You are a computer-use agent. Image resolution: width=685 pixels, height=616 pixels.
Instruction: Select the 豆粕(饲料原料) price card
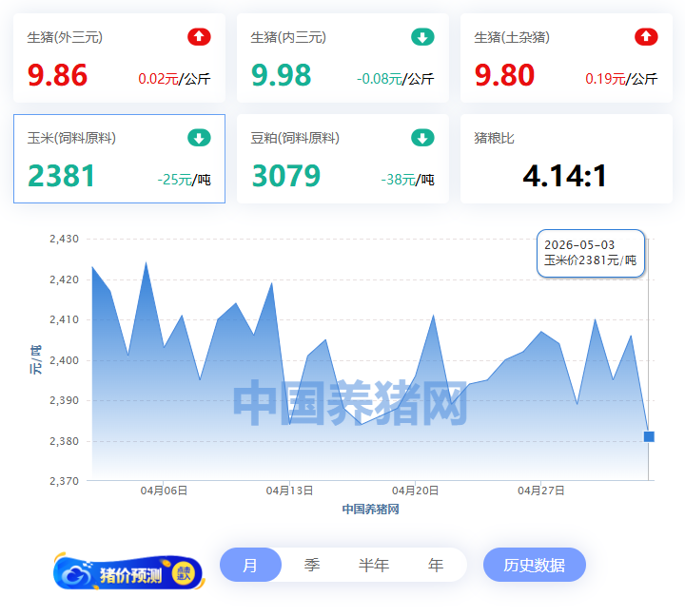(342, 159)
